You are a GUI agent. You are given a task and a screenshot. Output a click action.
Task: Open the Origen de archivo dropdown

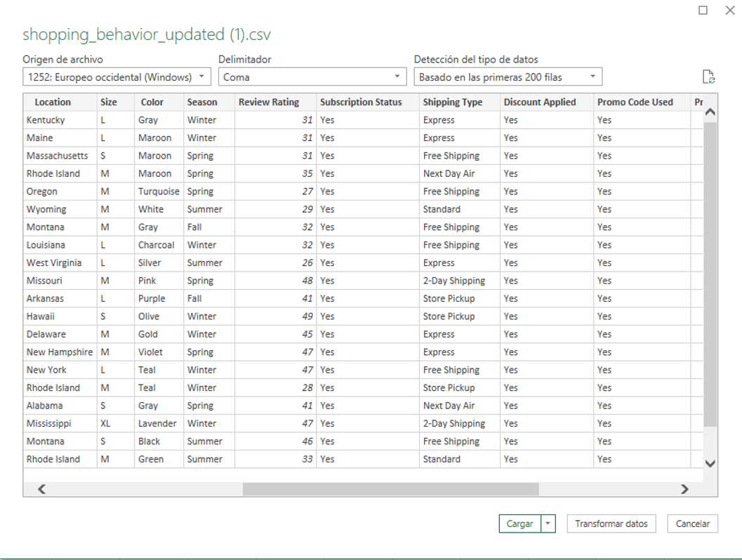[x=117, y=76]
